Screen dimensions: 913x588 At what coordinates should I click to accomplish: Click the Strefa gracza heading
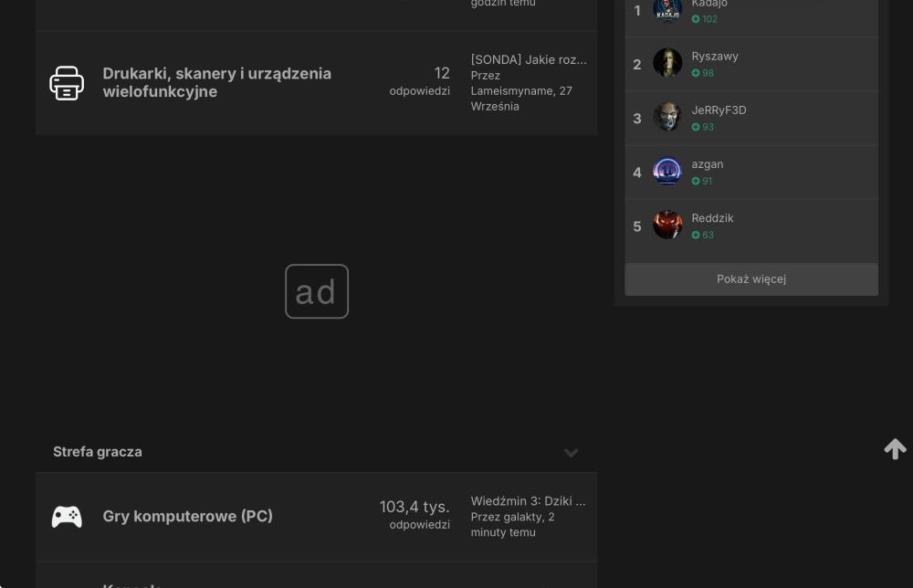pos(98,452)
